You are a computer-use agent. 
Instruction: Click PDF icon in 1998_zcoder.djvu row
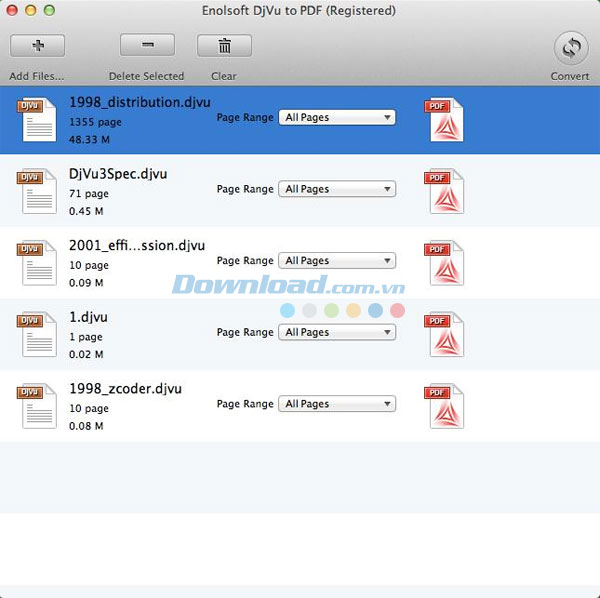click(x=444, y=406)
